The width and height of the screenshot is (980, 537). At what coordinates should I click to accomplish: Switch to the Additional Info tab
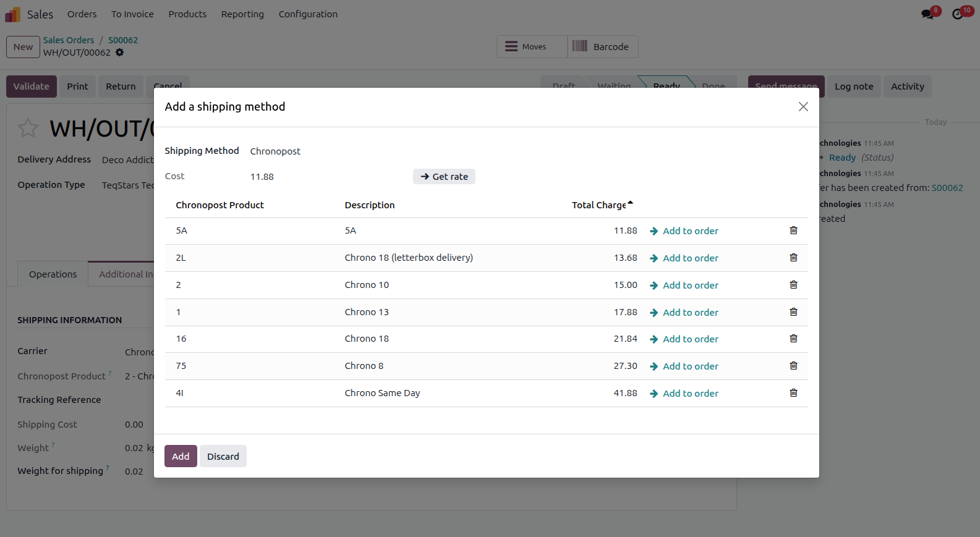[x=121, y=274]
